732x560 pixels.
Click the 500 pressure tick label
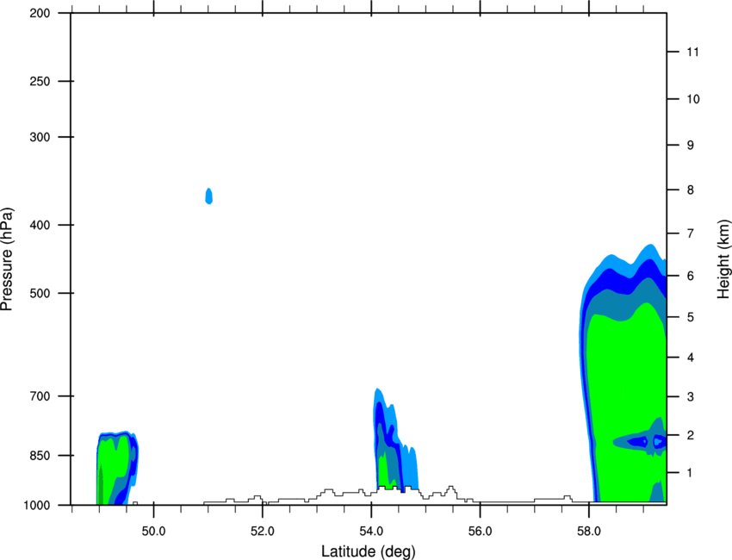point(40,293)
